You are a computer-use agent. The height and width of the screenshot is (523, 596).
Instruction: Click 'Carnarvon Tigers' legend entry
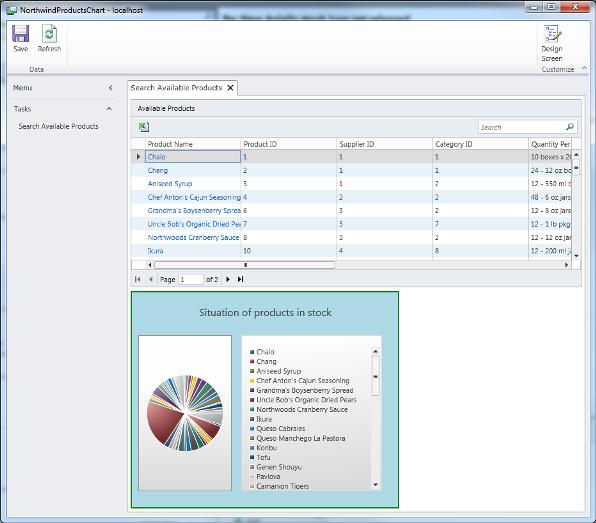pyautogui.click(x=282, y=486)
